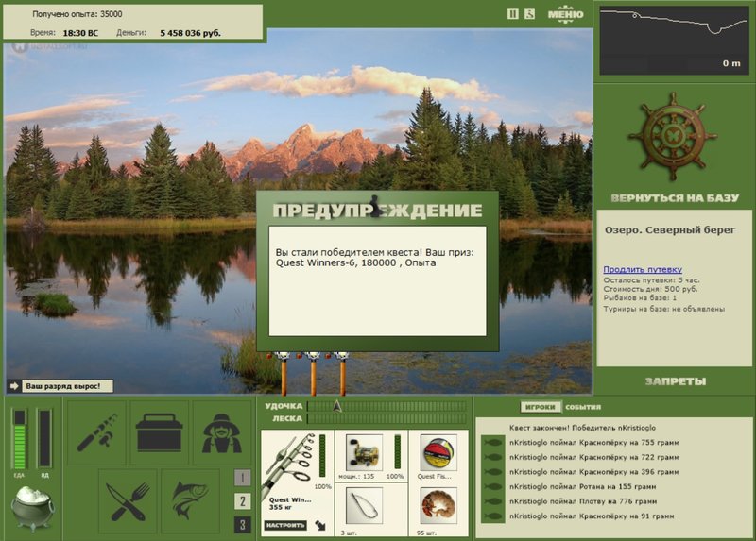Click the Продлить путевку link
This screenshot has width=756, height=541.
[x=643, y=269]
